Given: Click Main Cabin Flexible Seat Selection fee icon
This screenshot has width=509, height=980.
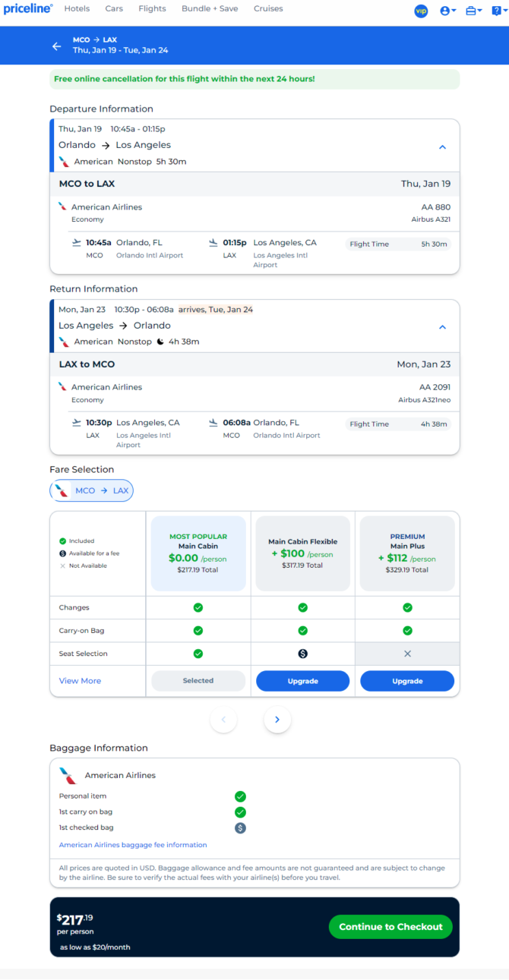Looking at the screenshot, I should 302,654.
